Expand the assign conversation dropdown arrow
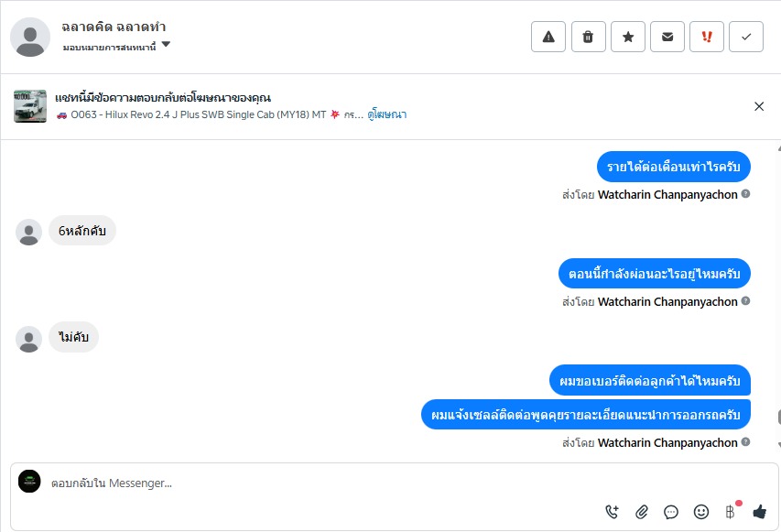 click(x=166, y=45)
